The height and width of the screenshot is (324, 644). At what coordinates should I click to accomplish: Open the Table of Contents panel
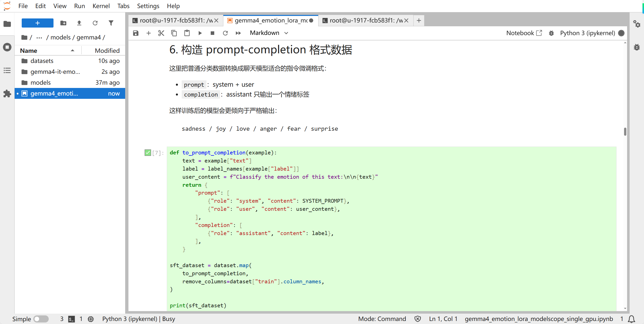coord(7,71)
